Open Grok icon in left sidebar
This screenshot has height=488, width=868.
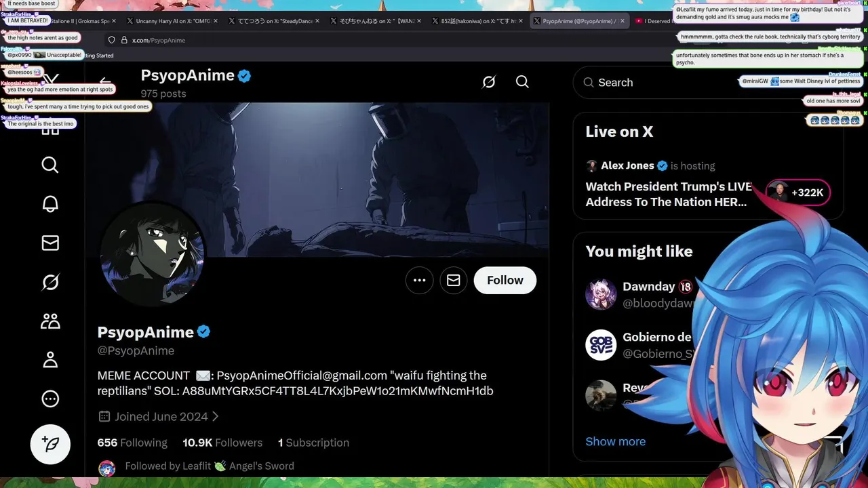pos(50,282)
